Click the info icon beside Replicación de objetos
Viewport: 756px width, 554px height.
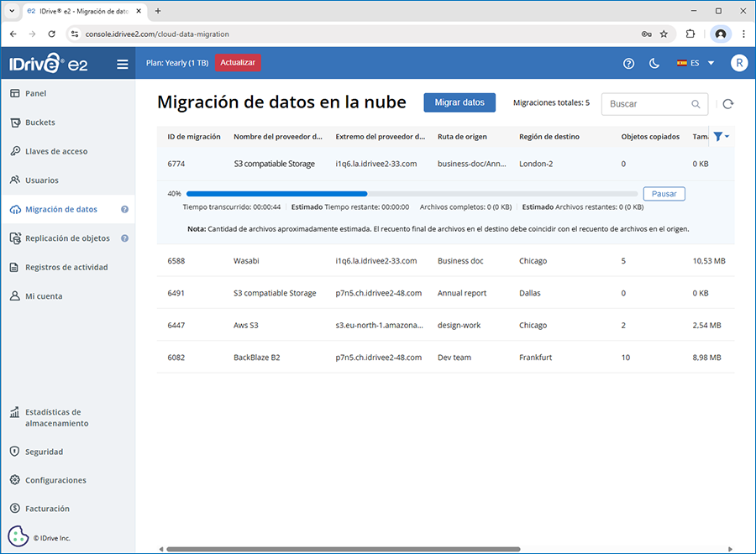(x=124, y=238)
